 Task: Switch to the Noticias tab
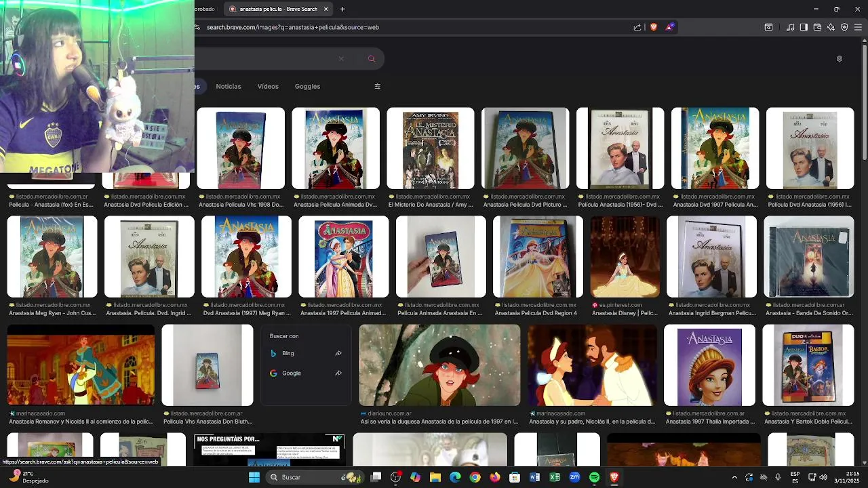pos(229,86)
